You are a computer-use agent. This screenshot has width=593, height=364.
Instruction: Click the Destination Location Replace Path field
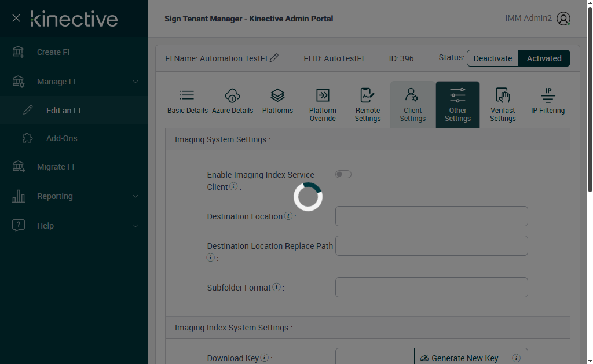[431, 246]
